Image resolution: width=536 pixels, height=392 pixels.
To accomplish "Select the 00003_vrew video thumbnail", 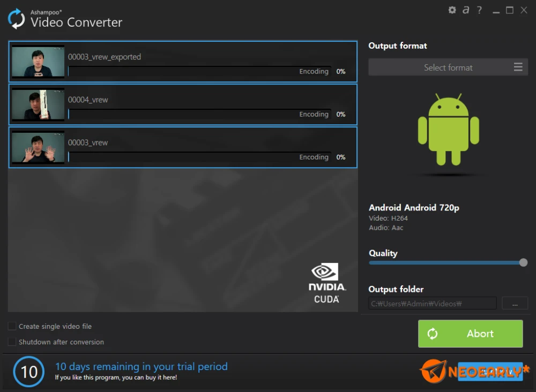I will click(x=38, y=147).
